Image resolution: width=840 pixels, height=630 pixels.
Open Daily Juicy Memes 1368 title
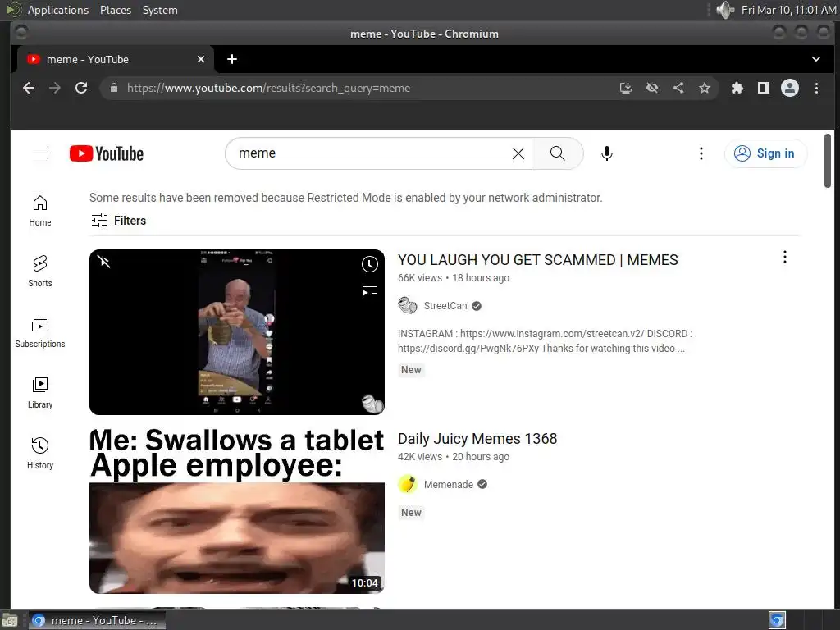click(477, 439)
